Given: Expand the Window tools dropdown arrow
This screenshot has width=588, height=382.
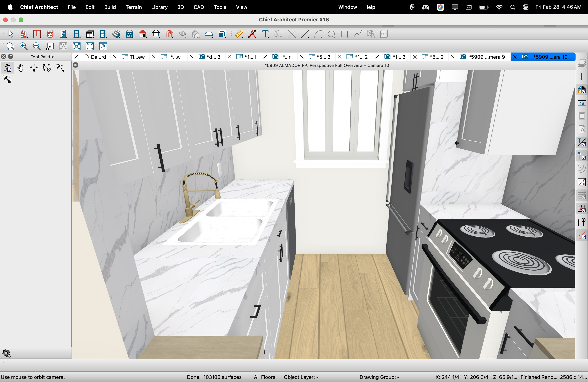Looking at the screenshot, I should pyautogui.click(x=80, y=37).
